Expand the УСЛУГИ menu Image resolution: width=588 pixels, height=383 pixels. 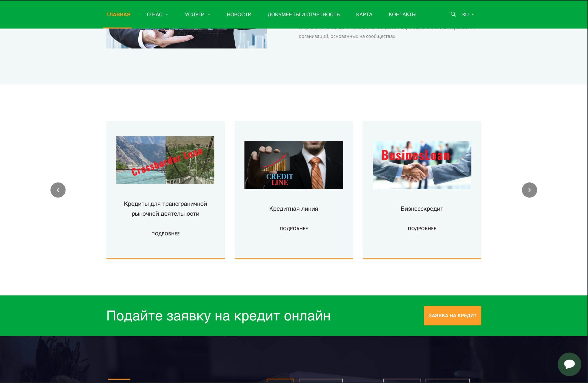click(x=198, y=15)
